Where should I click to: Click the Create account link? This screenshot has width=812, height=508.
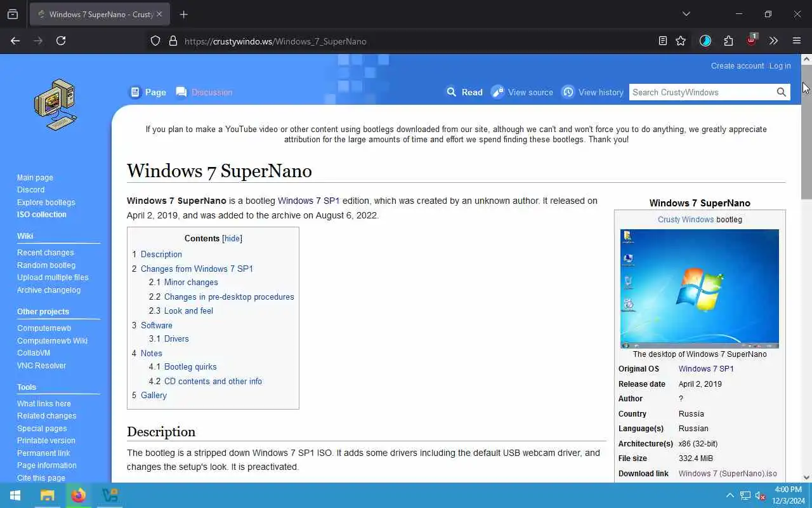[737, 66]
